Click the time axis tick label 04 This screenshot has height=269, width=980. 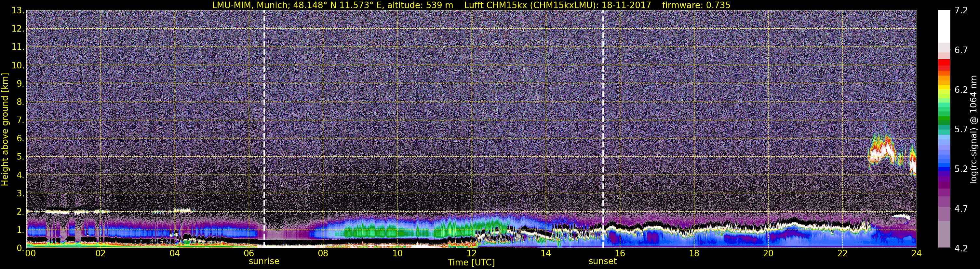[x=174, y=253]
